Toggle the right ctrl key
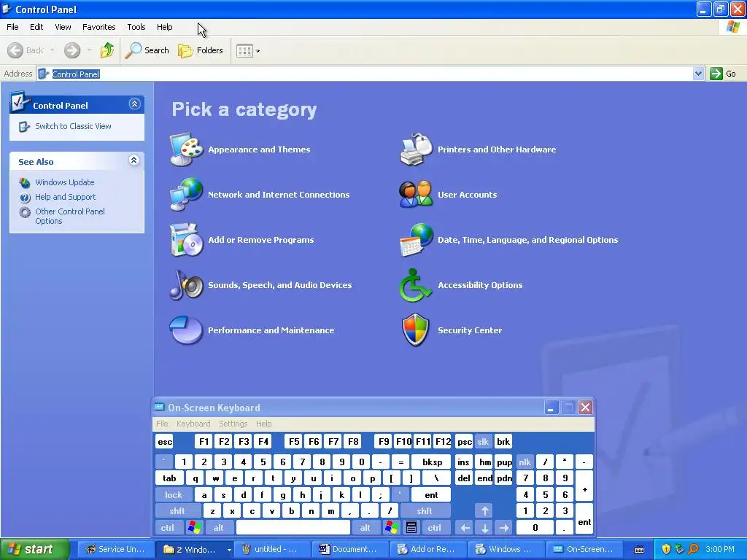747x560 pixels. [435, 527]
